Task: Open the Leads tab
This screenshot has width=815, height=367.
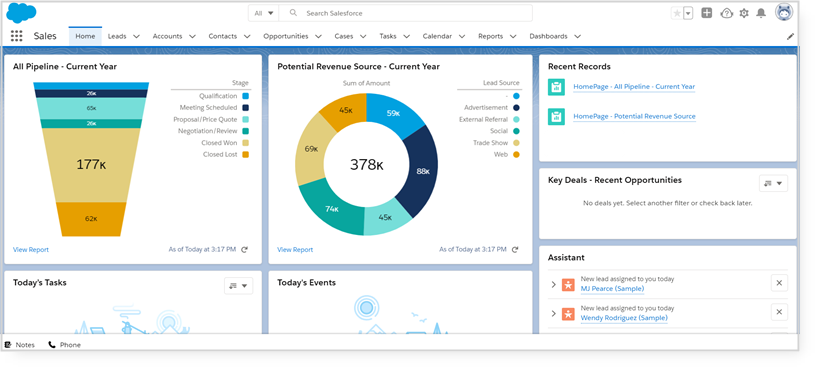Action: tap(117, 36)
